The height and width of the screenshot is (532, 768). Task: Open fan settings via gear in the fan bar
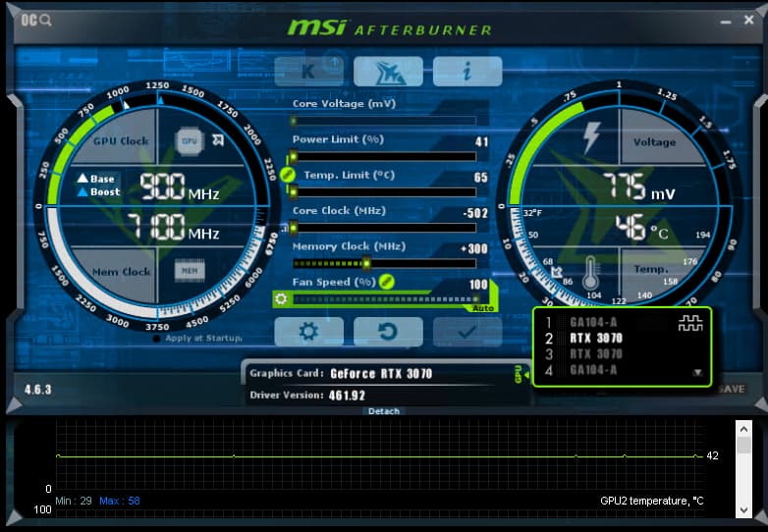pyautogui.click(x=281, y=298)
